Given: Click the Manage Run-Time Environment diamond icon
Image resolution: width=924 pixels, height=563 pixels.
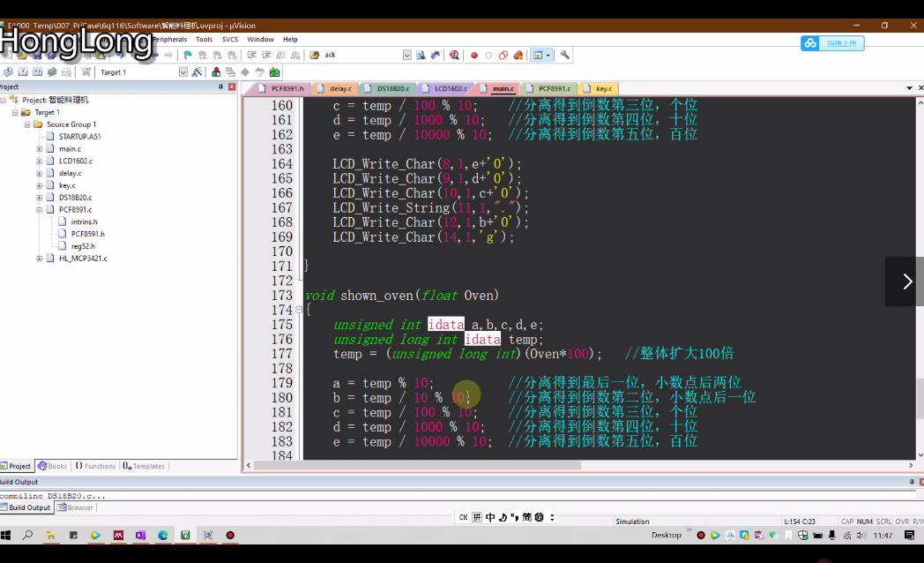Looking at the screenshot, I should (245, 72).
